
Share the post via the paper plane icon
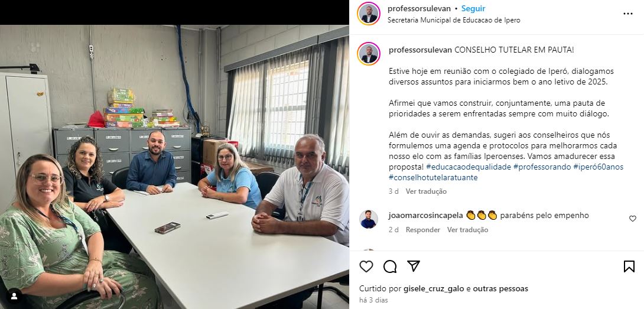pyautogui.click(x=414, y=266)
